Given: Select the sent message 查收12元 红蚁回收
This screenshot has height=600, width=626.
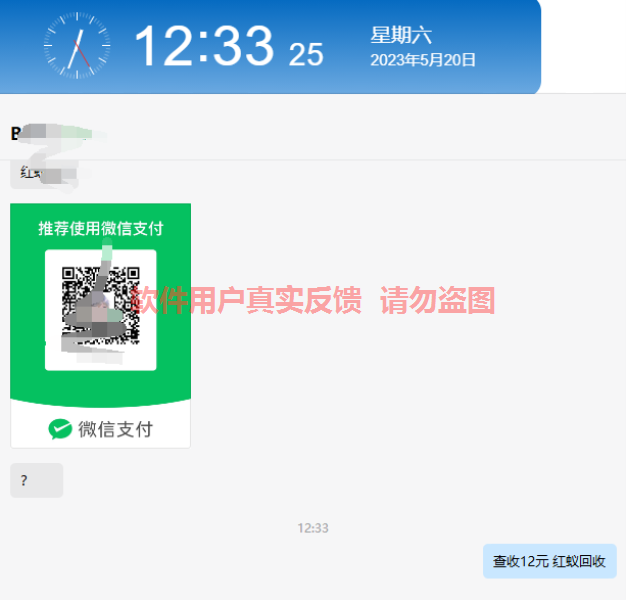Looking at the screenshot, I should 550,561.
